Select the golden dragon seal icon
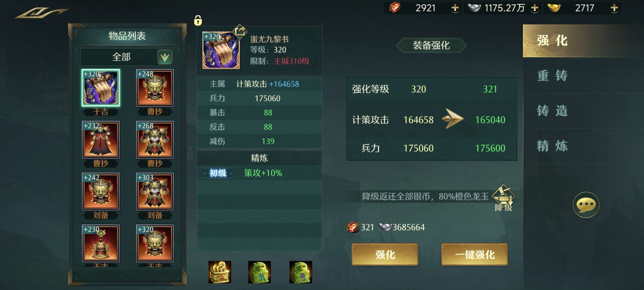 tap(220, 272)
